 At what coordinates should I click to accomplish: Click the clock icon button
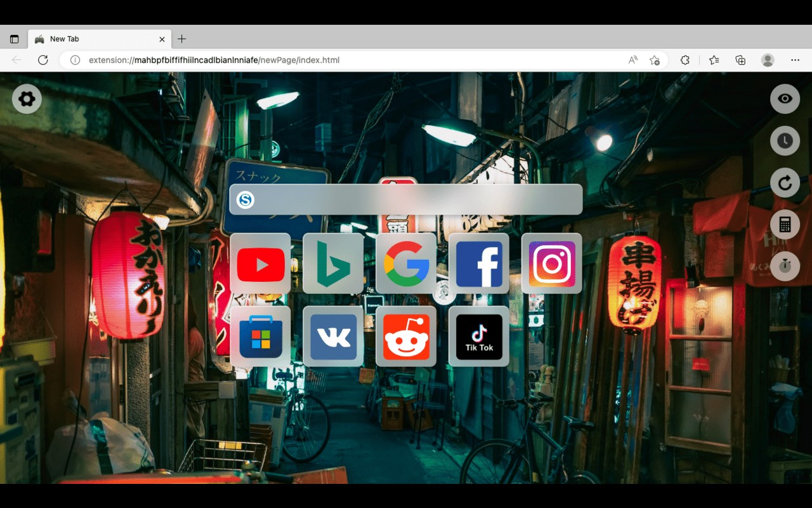[x=785, y=141]
